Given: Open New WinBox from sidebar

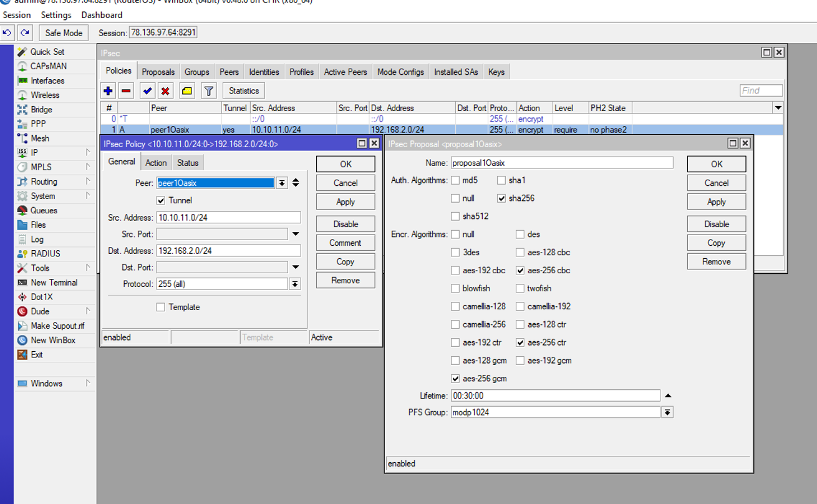Looking at the screenshot, I should click(53, 340).
